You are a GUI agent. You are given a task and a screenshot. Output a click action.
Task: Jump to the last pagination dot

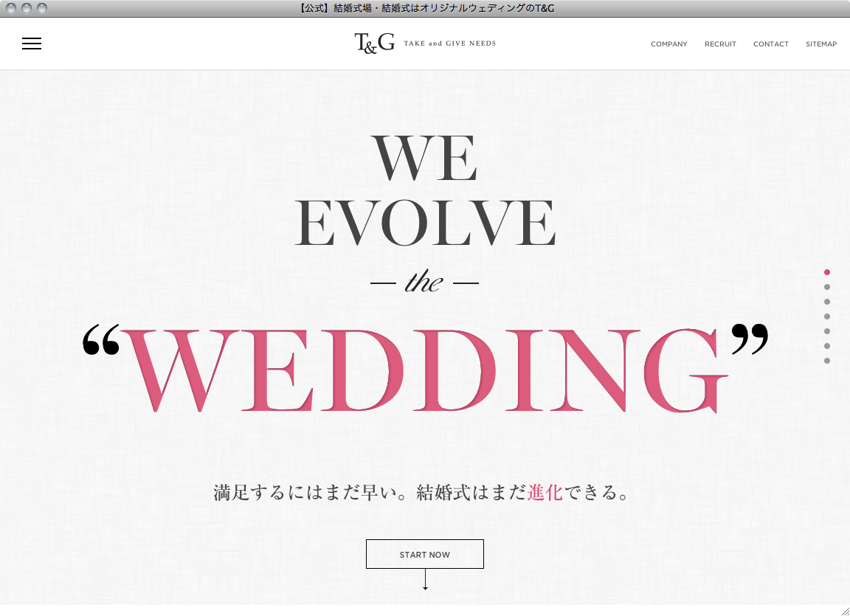(x=827, y=361)
